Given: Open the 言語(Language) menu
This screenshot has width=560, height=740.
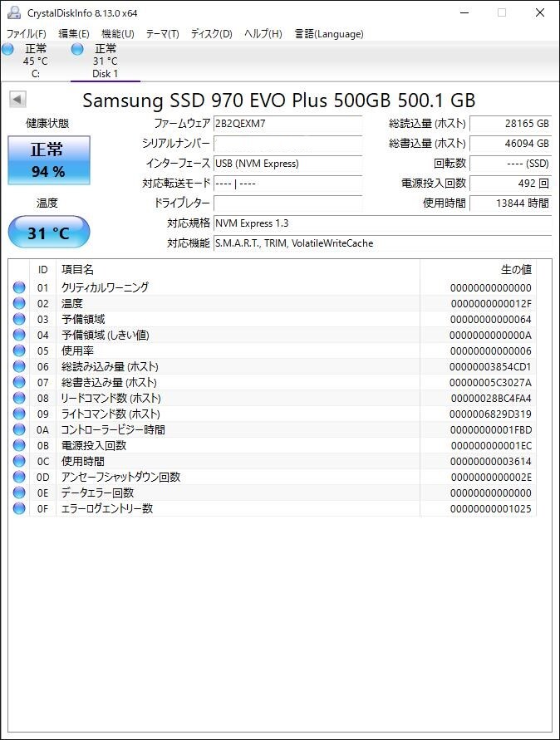Looking at the screenshot, I should 329,34.
